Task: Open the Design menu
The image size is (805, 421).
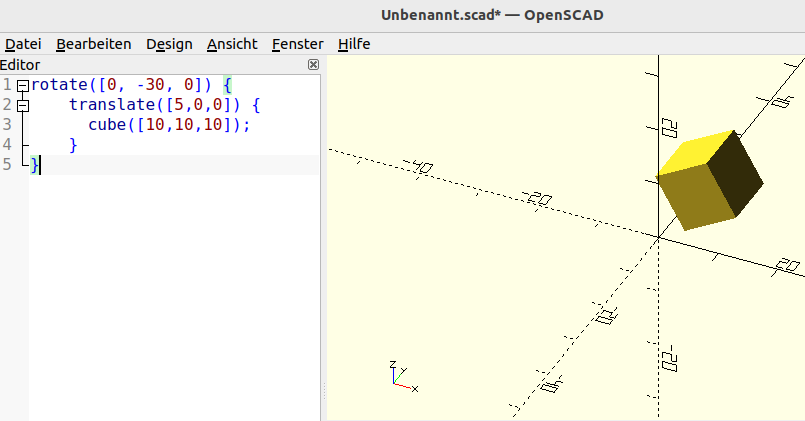Action: click(169, 44)
